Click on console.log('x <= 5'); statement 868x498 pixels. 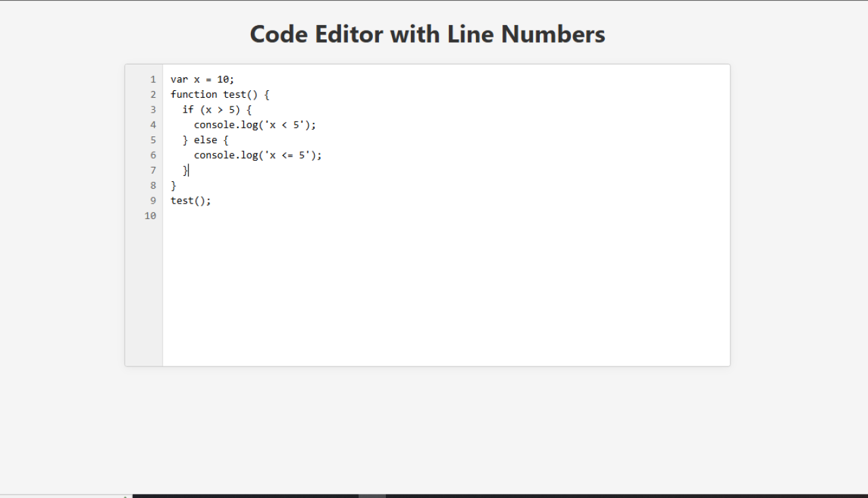258,155
